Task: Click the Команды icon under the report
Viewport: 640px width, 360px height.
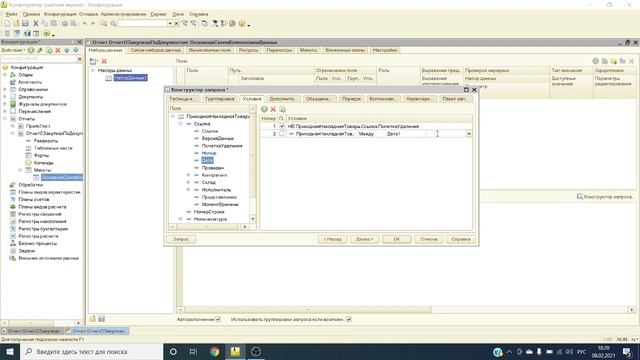Action: pyautogui.click(x=28, y=162)
